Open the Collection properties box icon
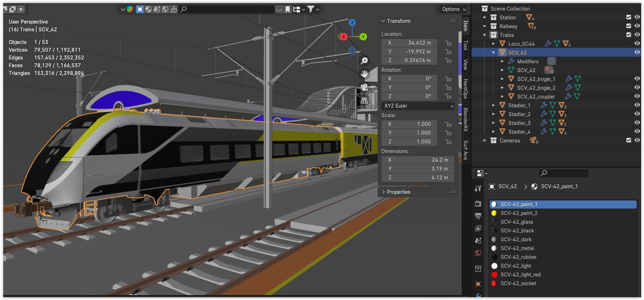The image size is (644, 300). click(478, 269)
